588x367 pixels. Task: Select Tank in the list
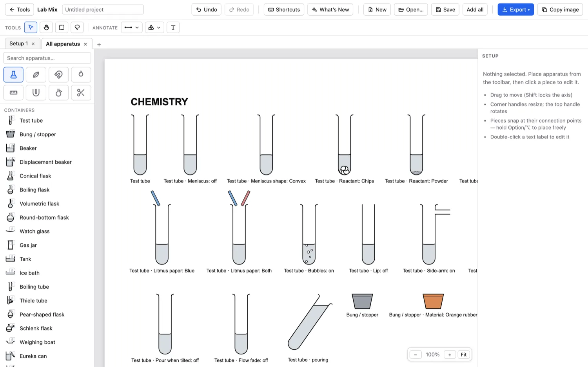[47, 259]
